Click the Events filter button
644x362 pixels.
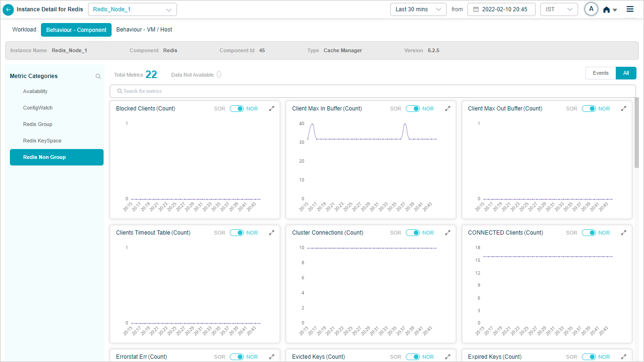(600, 73)
